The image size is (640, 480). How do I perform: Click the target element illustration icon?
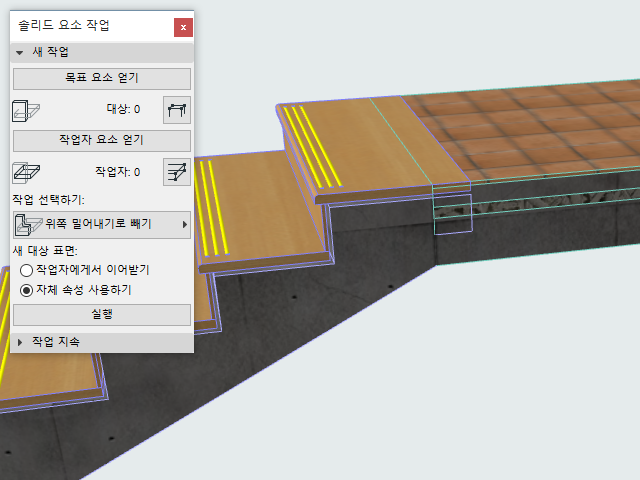(x=26, y=111)
